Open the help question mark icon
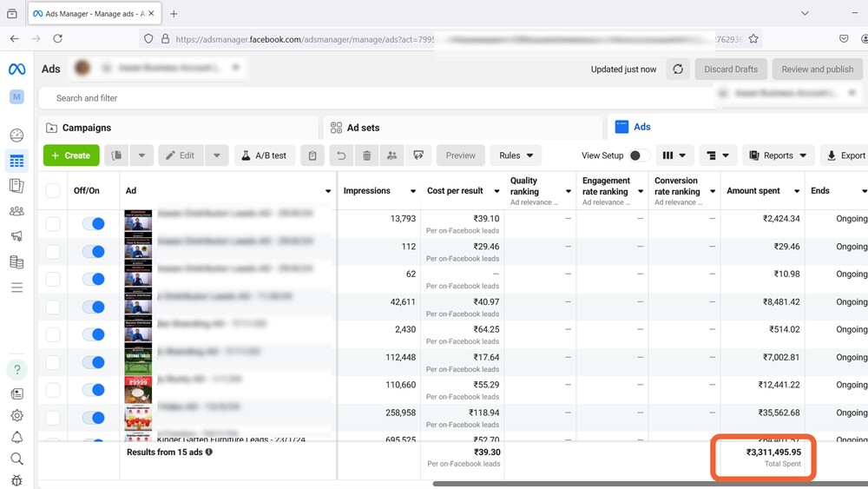The height and width of the screenshot is (489, 868). tap(16, 369)
